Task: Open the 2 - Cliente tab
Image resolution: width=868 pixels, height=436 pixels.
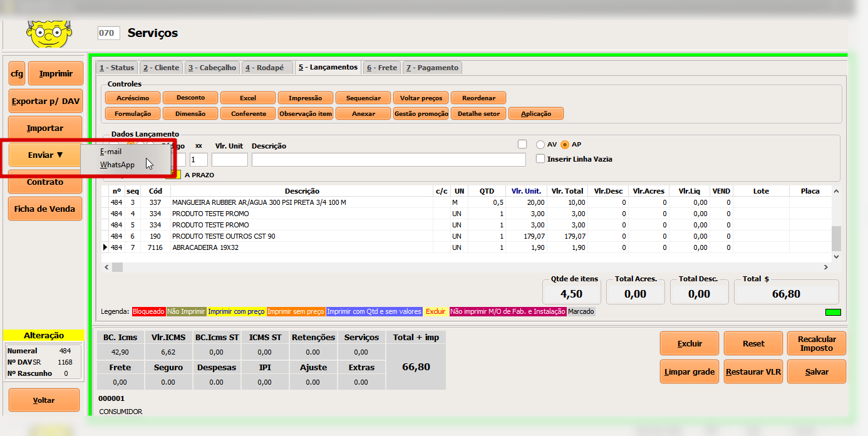Action: point(161,68)
